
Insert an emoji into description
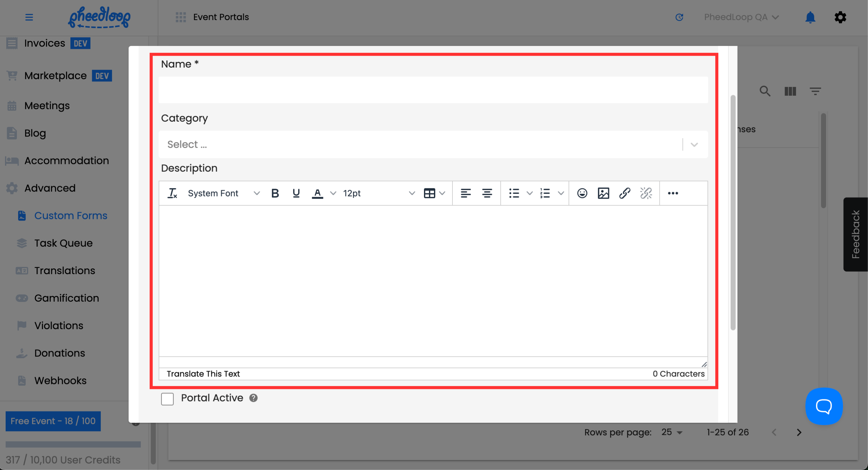coord(582,193)
